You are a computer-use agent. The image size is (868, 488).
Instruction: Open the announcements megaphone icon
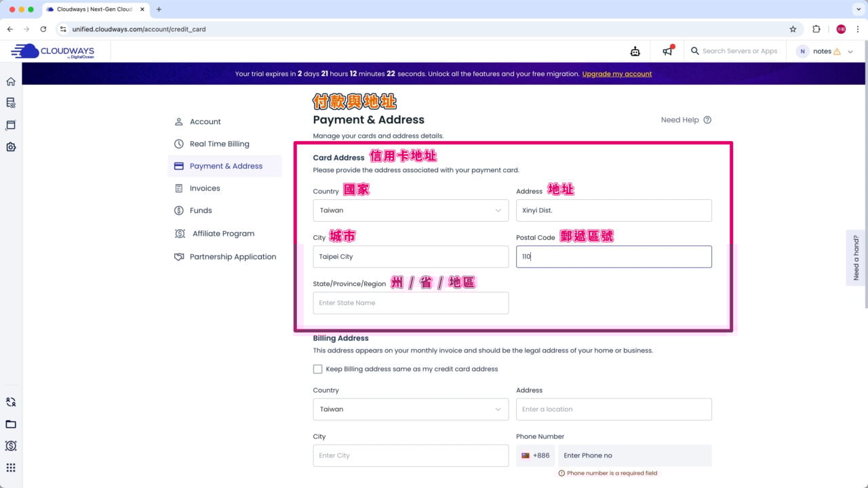pos(667,52)
